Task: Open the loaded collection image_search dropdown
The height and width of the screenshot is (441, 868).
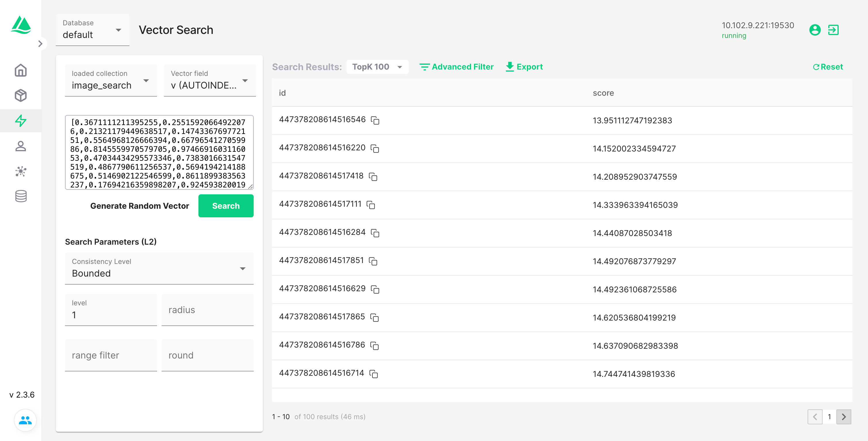Action: point(111,80)
